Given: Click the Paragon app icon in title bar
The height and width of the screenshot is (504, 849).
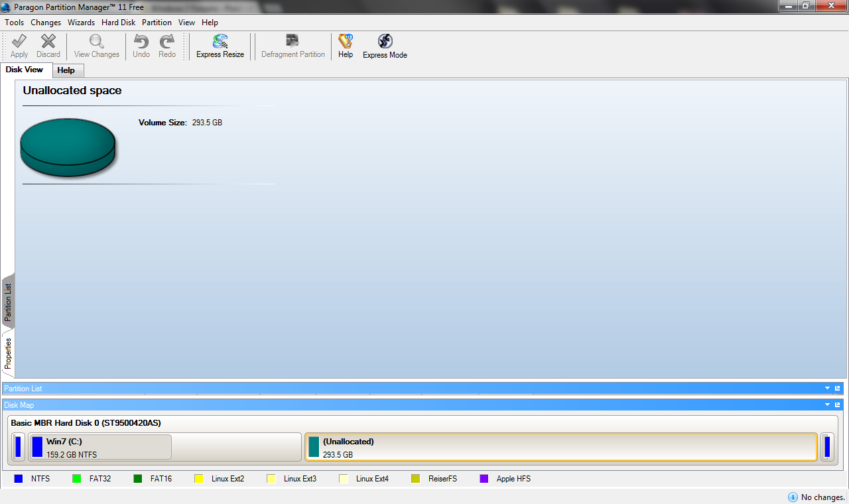Looking at the screenshot, I should point(6,7).
